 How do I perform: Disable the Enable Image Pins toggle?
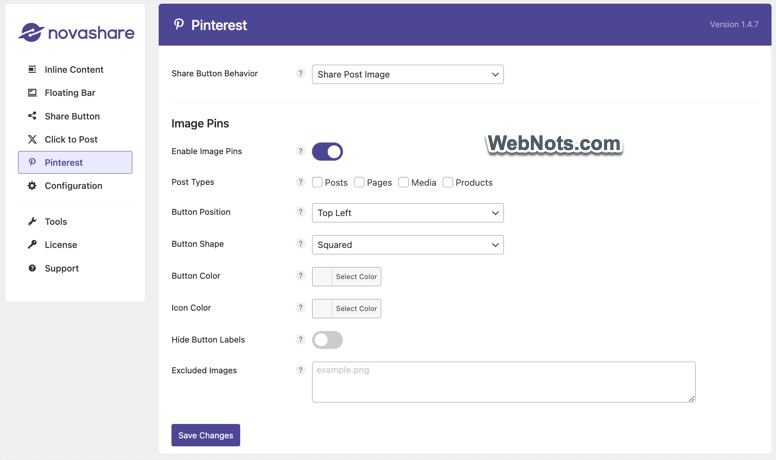click(327, 151)
